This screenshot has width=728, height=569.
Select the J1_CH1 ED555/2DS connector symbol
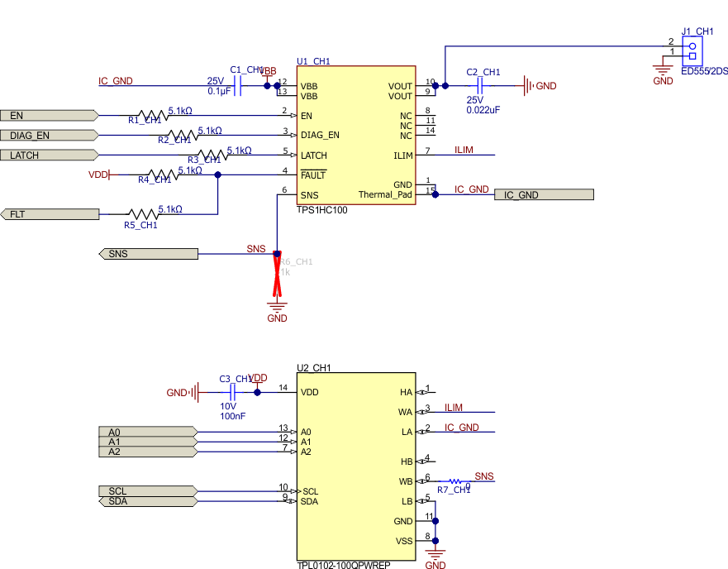click(x=694, y=50)
